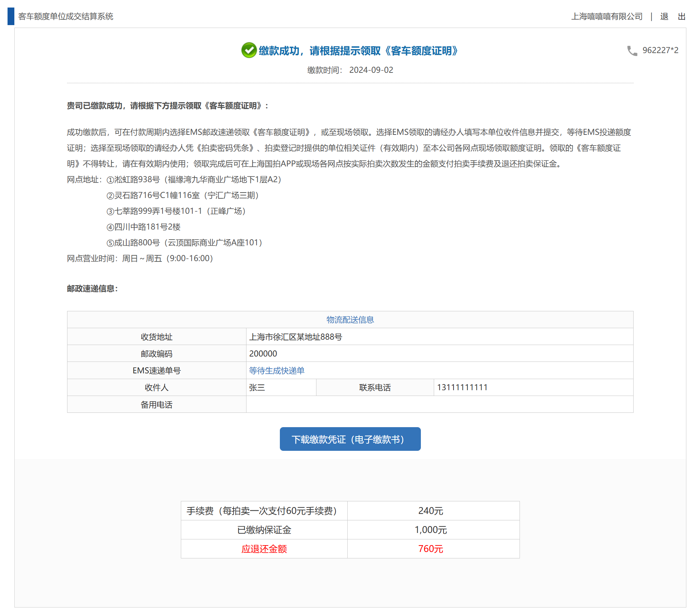Click the phone handset icon

coord(632,51)
